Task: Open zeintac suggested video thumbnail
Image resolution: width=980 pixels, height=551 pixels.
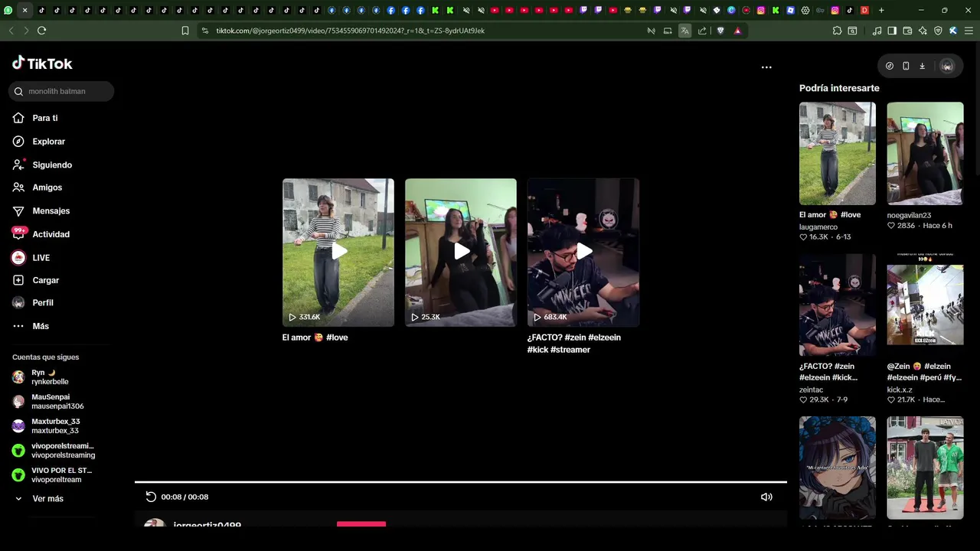Action: [x=838, y=305]
